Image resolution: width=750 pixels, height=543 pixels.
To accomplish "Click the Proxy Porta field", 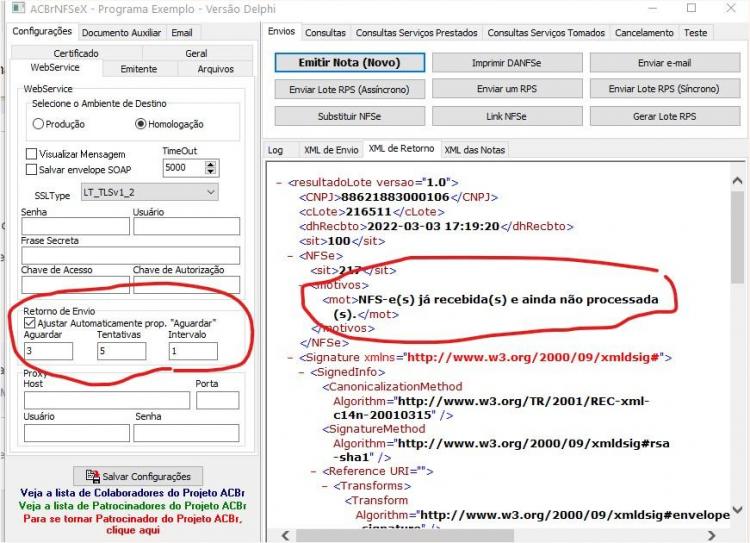I will (x=218, y=400).
